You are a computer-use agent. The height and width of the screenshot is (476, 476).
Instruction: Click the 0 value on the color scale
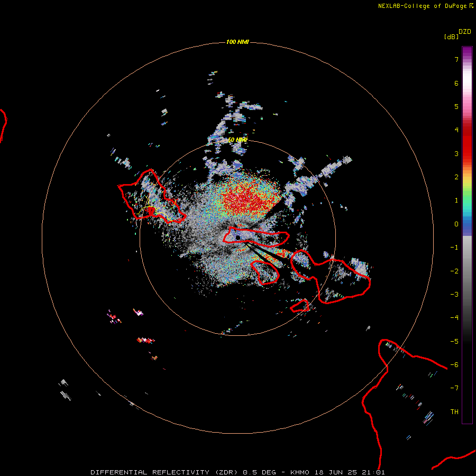[x=456, y=224]
